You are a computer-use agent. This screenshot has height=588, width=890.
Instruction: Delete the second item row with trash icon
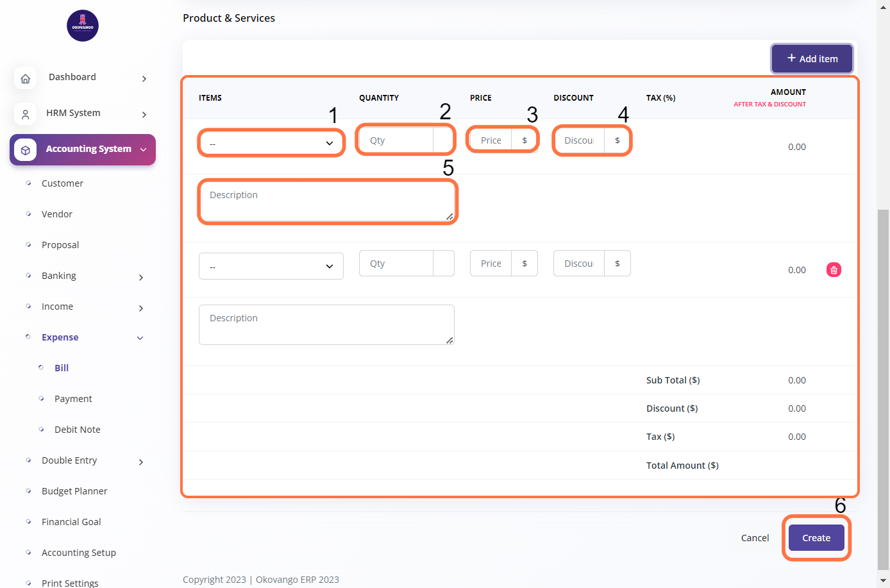(834, 270)
